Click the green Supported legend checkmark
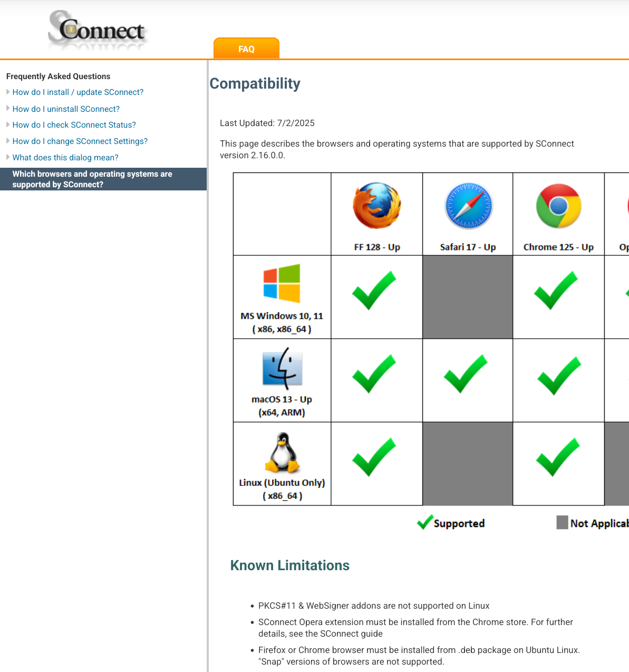This screenshot has height=672, width=629. (425, 522)
